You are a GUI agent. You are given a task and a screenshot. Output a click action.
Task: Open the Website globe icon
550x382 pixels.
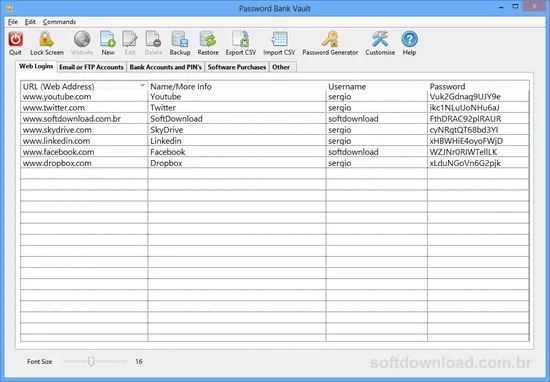(82, 39)
